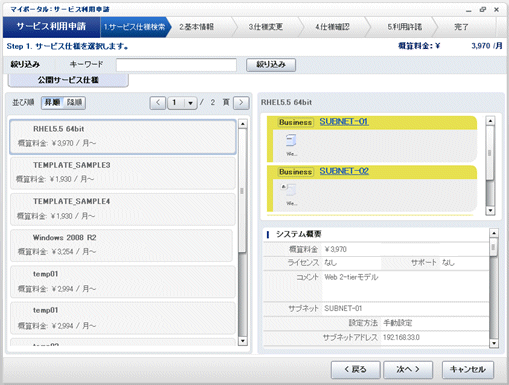This screenshot has width=509, height=385.
Task: Select descending sort order 降順
Action: 74,103
